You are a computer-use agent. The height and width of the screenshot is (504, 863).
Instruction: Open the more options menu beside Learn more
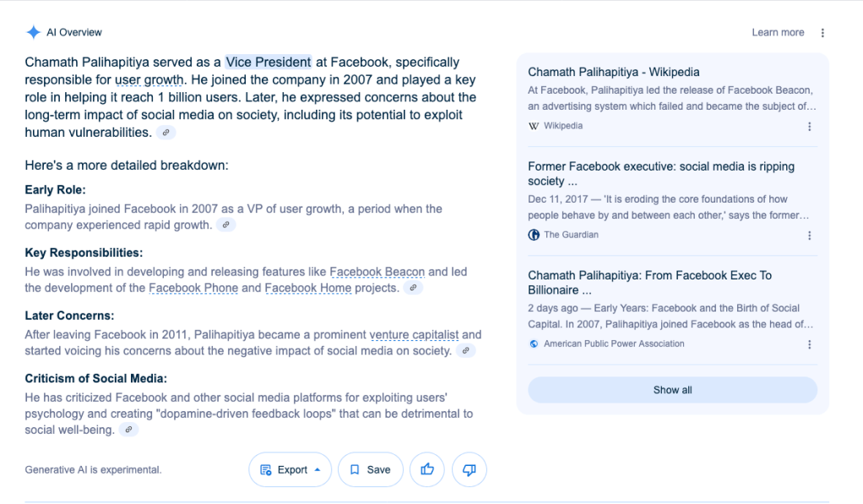click(822, 33)
